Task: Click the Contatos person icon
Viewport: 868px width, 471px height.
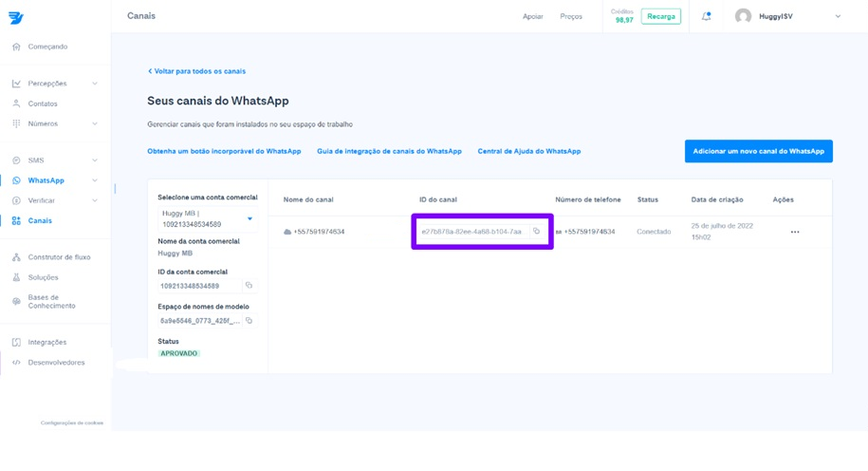Action: pyautogui.click(x=16, y=104)
